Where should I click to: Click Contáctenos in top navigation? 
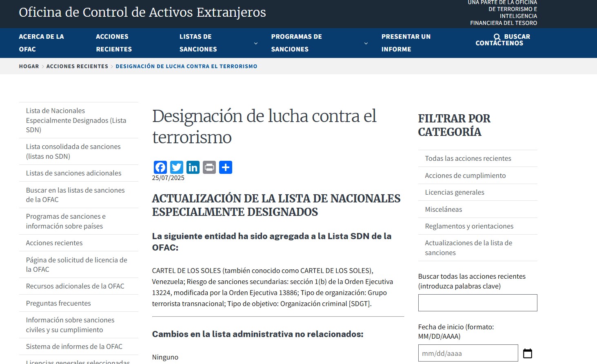pos(499,43)
